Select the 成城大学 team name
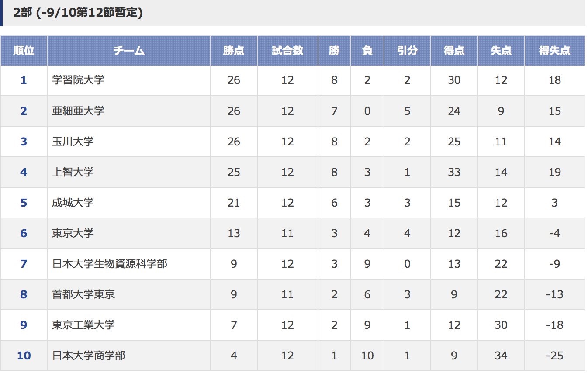This screenshot has height=373, width=588. (73, 203)
